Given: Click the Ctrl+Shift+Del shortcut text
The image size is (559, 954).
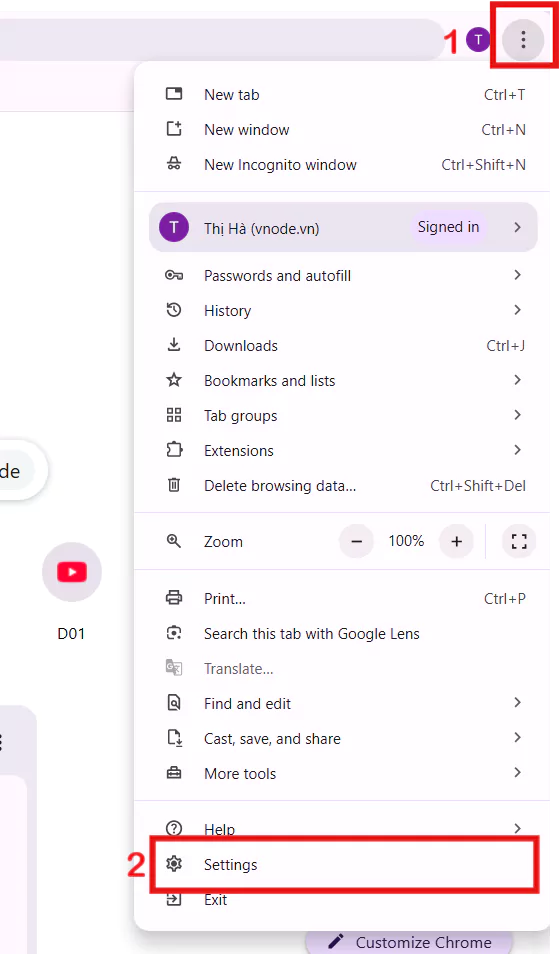Looking at the screenshot, I should 478,486.
